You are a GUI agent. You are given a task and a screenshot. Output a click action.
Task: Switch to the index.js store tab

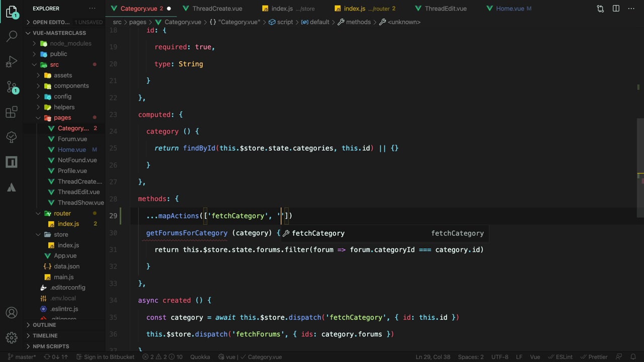[292, 9]
